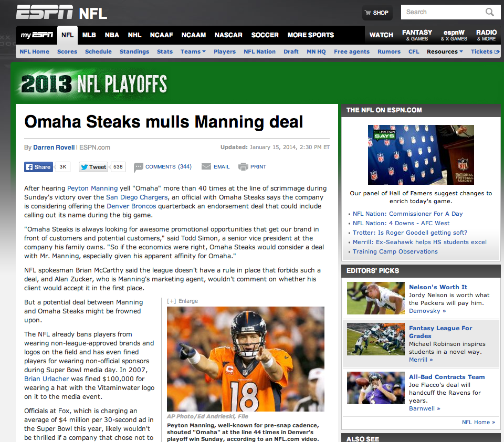Open the myESPN tab
504x442 pixels.
[x=37, y=35]
